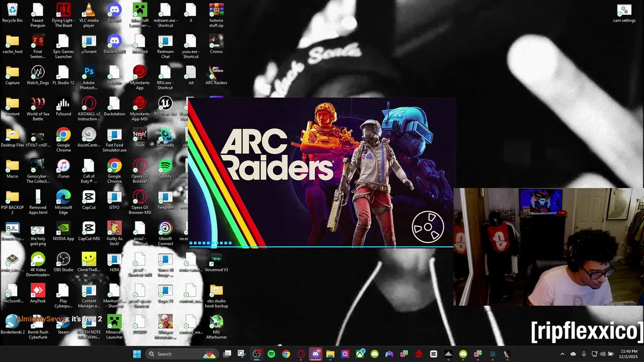
Task: Open MSI Afterburner desktop icon
Action: (x=216, y=327)
